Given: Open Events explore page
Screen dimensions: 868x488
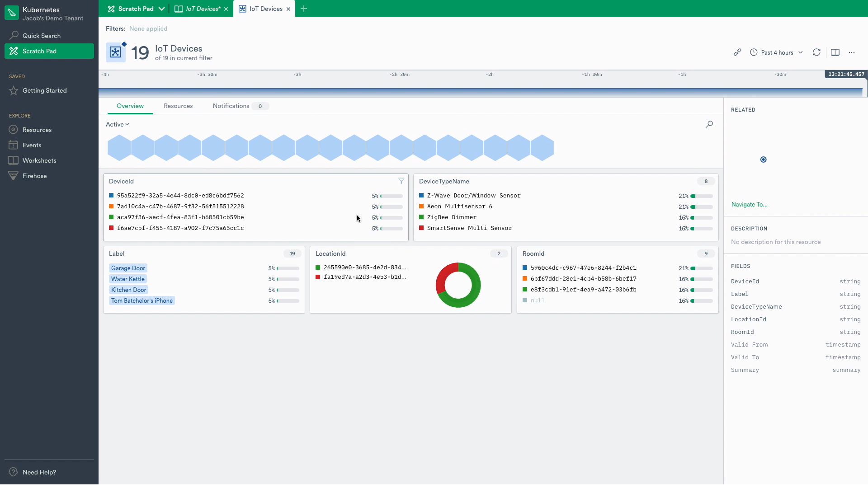Looking at the screenshot, I should (x=49, y=145).
